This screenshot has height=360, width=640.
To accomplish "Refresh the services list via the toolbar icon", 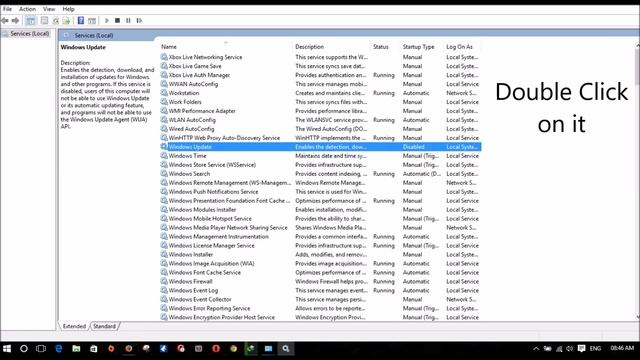I will [x=56, y=20].
